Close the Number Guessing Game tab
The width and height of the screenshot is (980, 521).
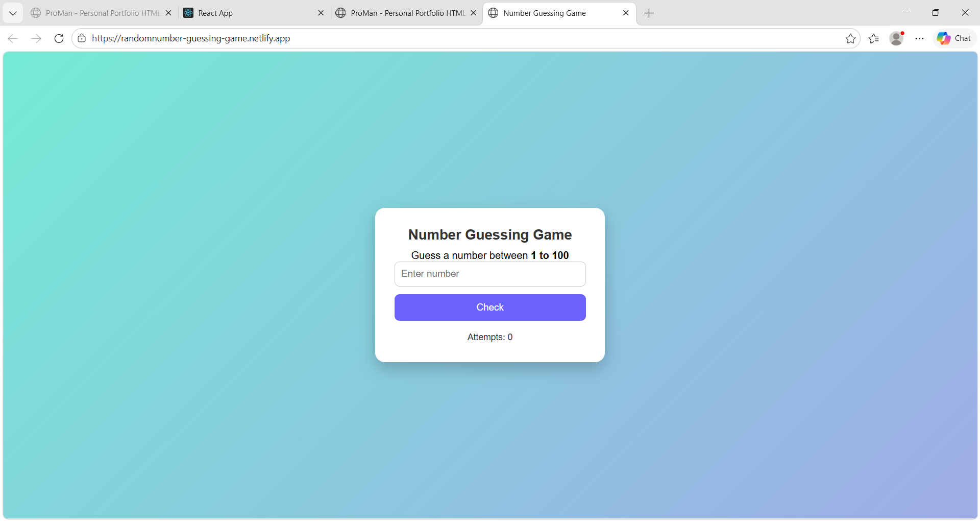click(626, 13)
